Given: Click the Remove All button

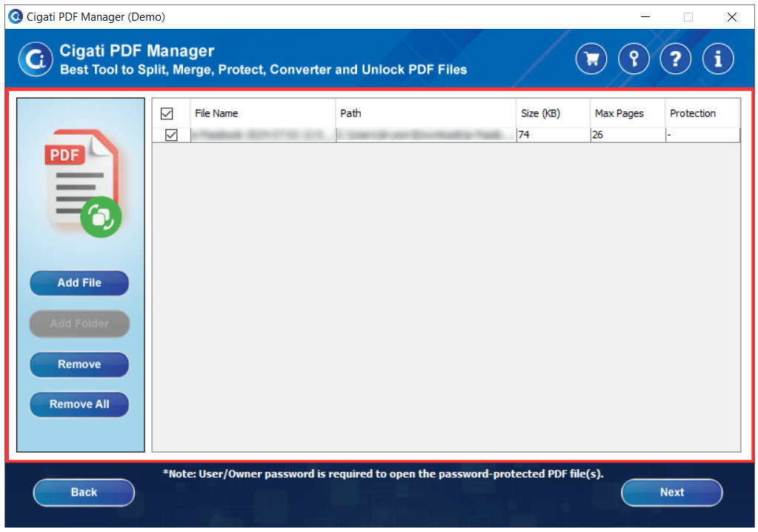Looking at the screenshot, I should click(x=79, y=405).
